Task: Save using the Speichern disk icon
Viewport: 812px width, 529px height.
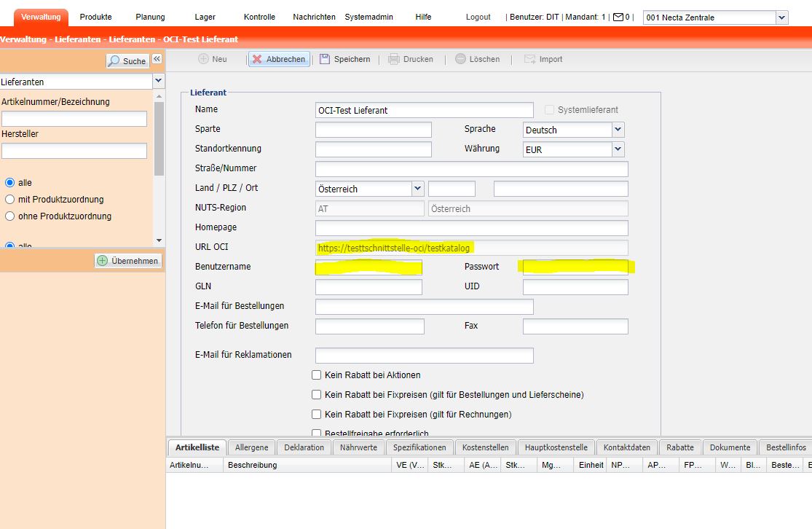Action: (x=325, y=59)
